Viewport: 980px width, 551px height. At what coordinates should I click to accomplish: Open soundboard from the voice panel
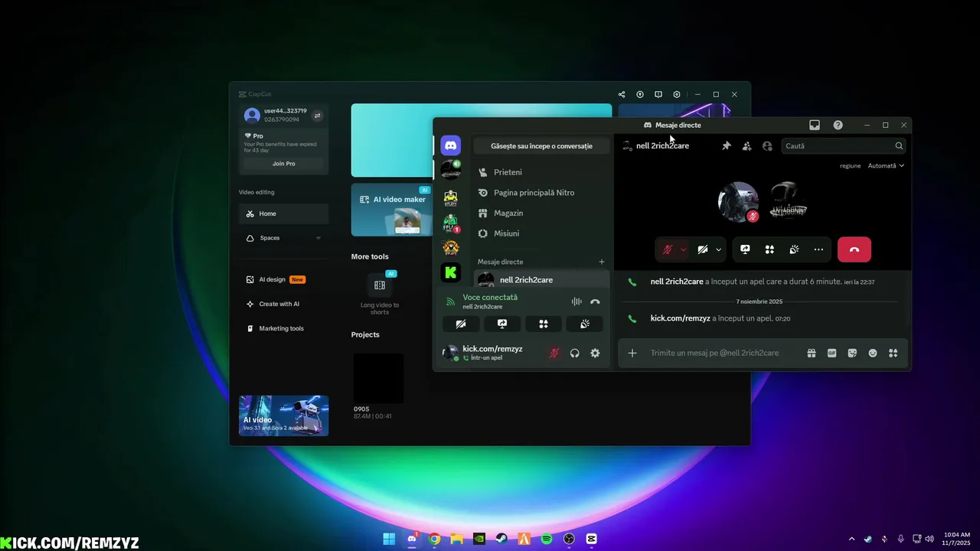[x=584, y=324]
